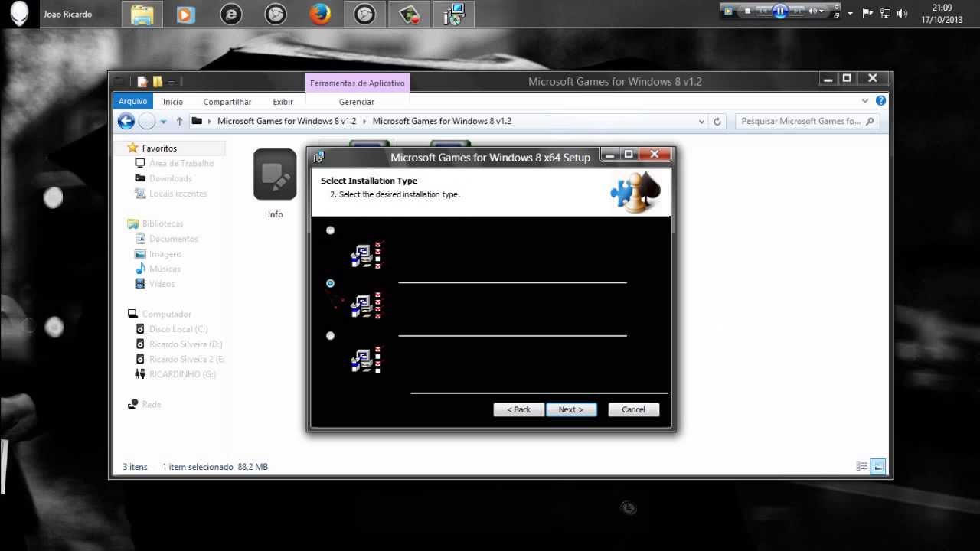Click Next in the setup dialog
This screenshot has height=551, width=980.
[571, 409]
